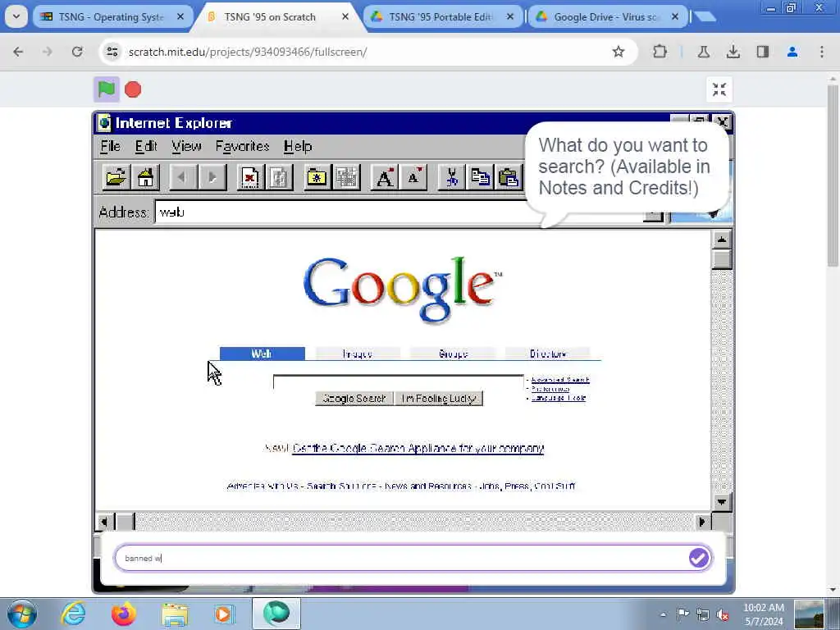View site information icon in address bar

click(x=112, y=52)
